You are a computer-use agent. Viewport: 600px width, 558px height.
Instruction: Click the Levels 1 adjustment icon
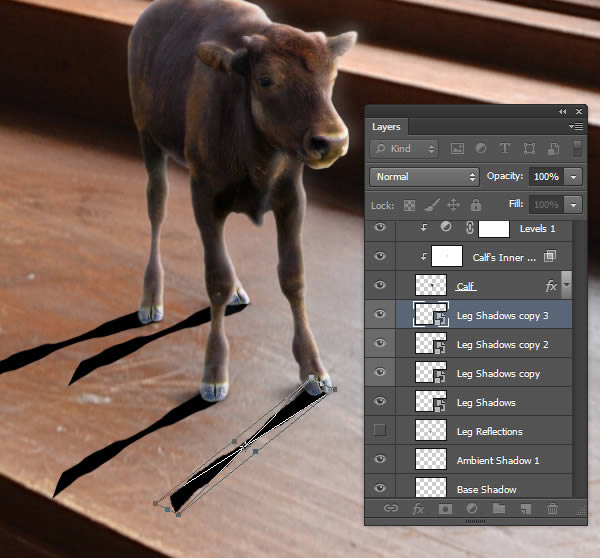point(445,227)
